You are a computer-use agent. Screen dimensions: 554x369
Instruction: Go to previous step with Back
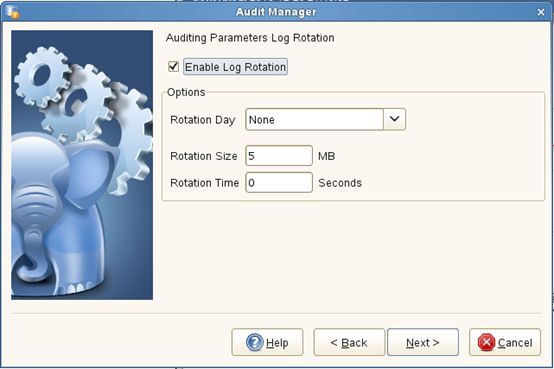click(x=349, y=342)
